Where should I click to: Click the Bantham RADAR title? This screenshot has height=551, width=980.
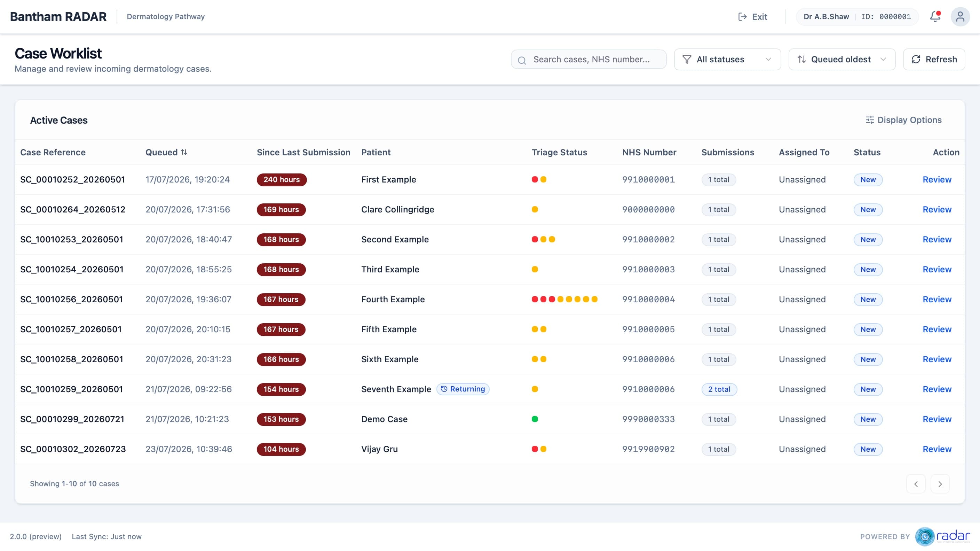(x=58, y=17)
